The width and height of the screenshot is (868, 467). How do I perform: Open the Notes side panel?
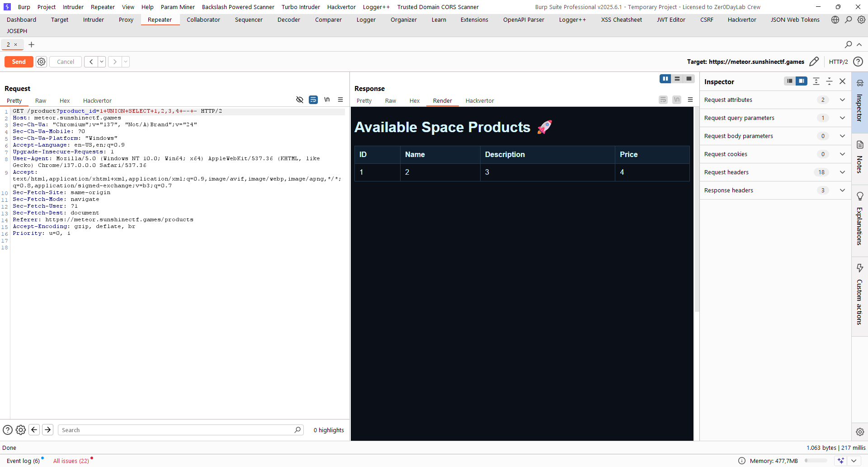[x=860, y=158]
